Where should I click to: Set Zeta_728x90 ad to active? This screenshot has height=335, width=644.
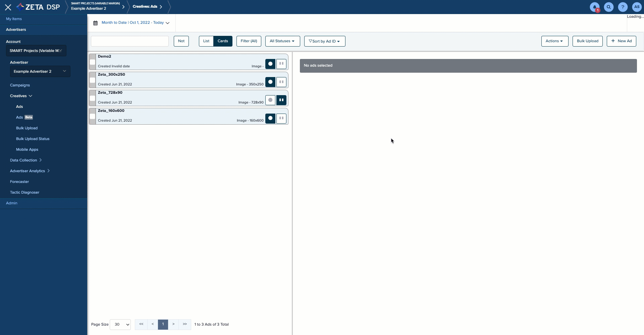(270, 100)
